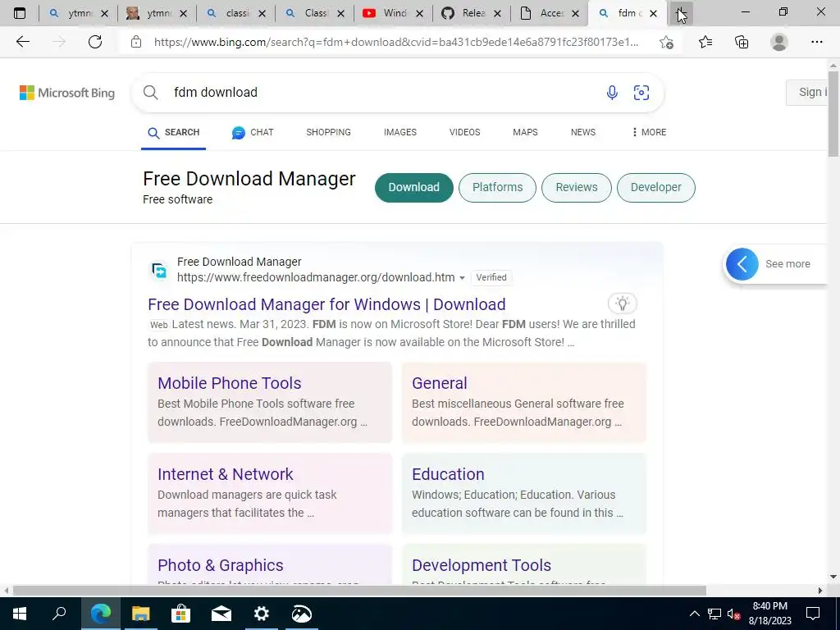Image resolution: width=840 pixels, height=630 pixels.
Task: Select the SEARCH tab
Action: pos(174,132)
